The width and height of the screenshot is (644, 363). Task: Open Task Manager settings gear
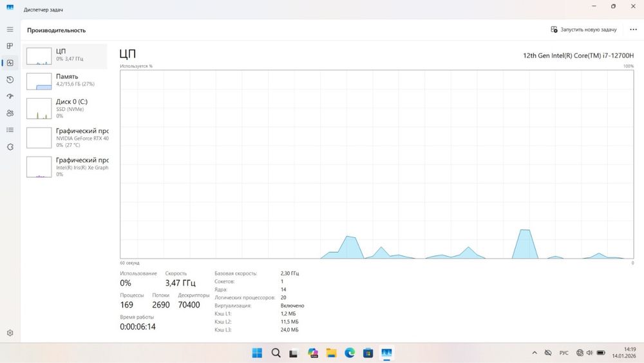[10, 333]
